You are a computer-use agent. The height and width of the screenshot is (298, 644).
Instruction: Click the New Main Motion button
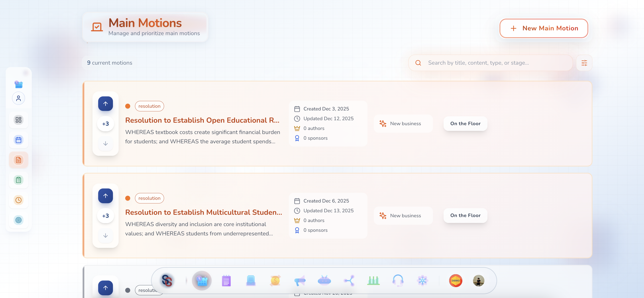tap(544, 28)
